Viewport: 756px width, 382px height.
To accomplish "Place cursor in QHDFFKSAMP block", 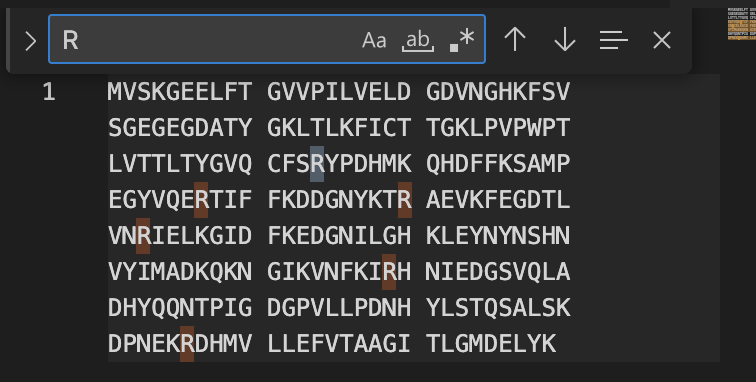I will pyautogui.click(x=498, y=164).
